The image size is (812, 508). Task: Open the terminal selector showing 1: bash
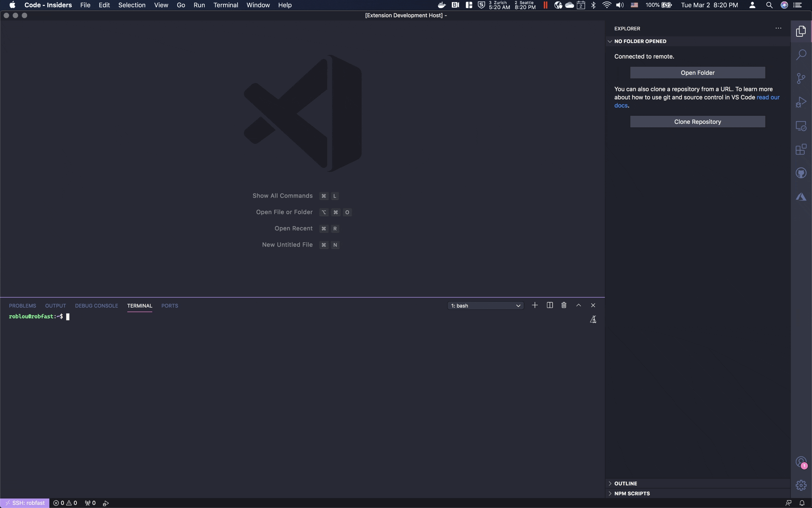coord(485,306)
